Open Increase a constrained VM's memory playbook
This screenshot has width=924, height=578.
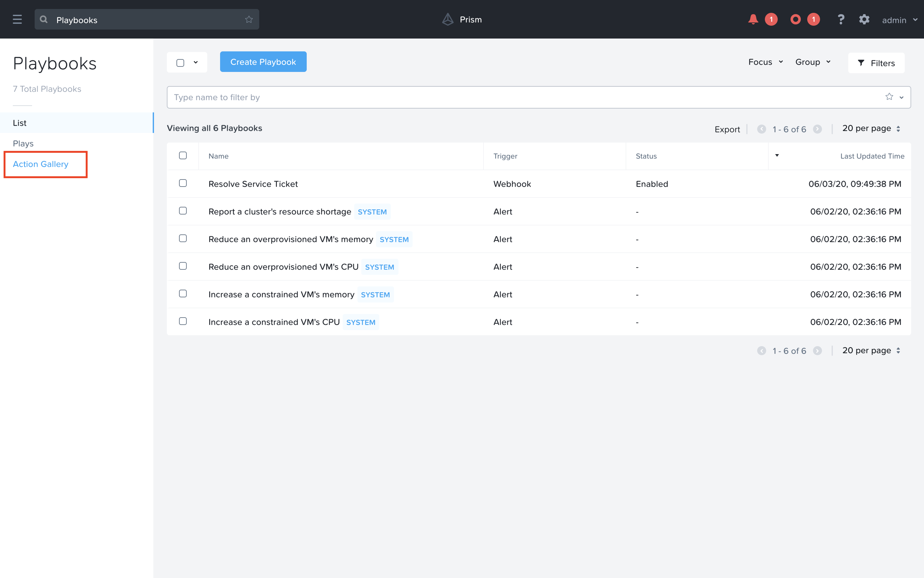pyautogui.click(x=281, y=294)
